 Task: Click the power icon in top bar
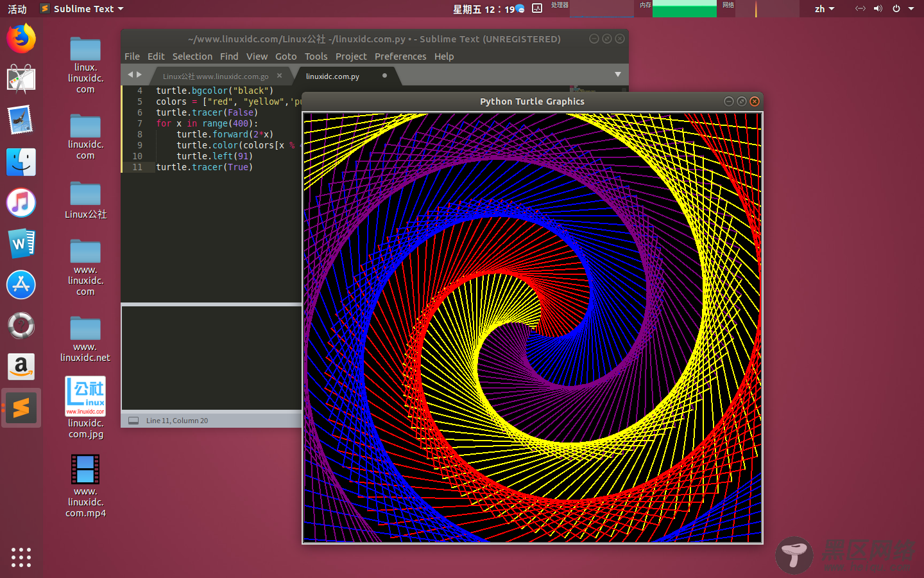(x=896, y=9)
